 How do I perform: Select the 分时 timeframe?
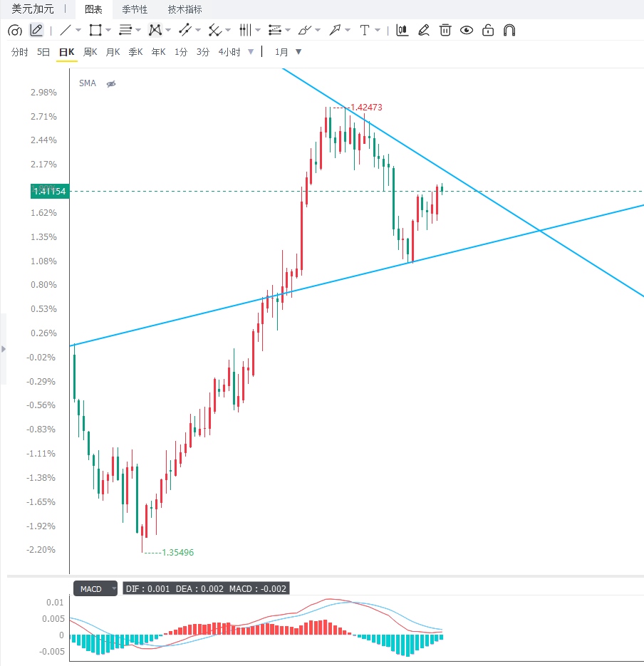(19, 52)
